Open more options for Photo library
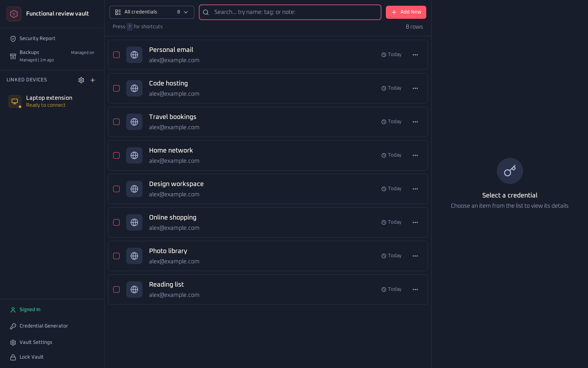 415,256
